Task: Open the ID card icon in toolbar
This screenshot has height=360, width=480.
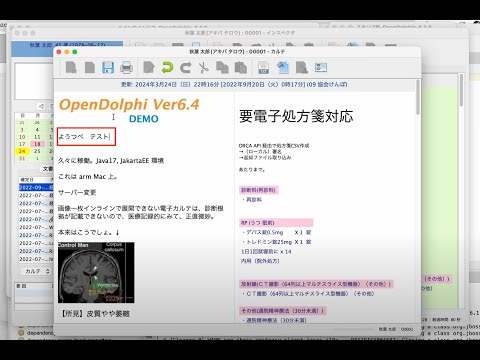Action: tap(321, 68)
